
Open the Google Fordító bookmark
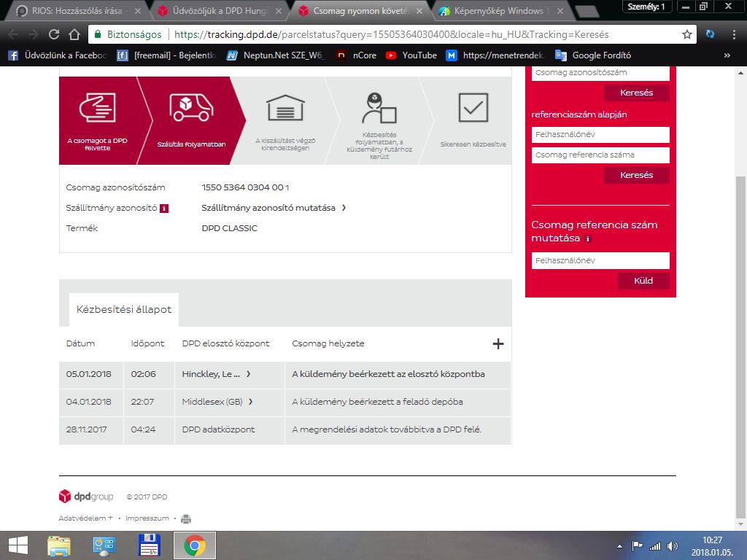[x=593, y=55]
